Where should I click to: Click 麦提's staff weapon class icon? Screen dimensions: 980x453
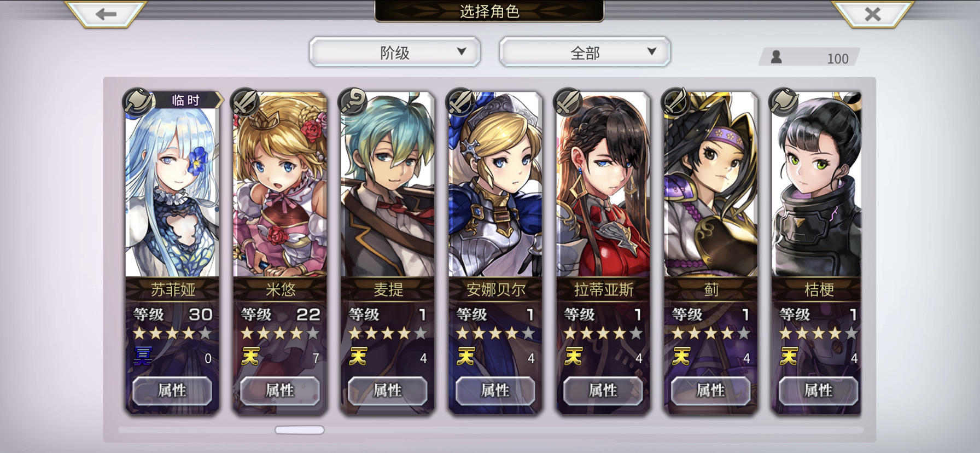(x=353, y=101)
